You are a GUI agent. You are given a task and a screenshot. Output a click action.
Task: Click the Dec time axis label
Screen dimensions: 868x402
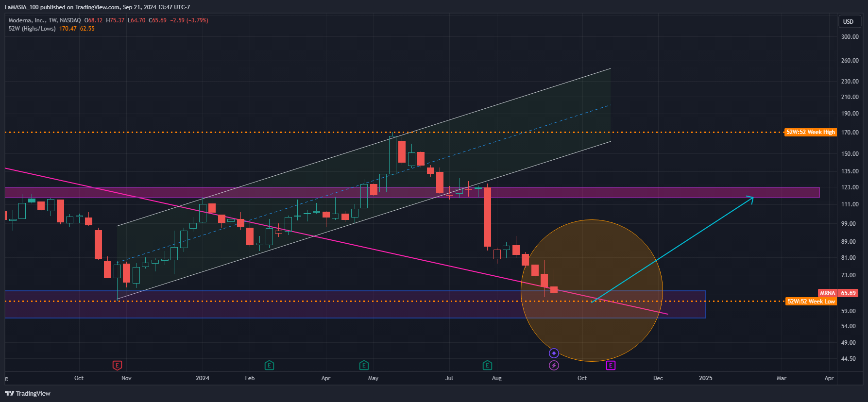coord(658,378)
